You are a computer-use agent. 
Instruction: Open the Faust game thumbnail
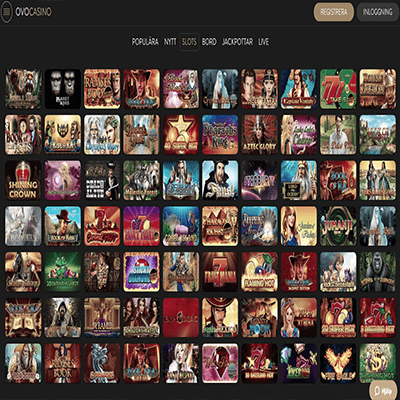coord(220,180)
